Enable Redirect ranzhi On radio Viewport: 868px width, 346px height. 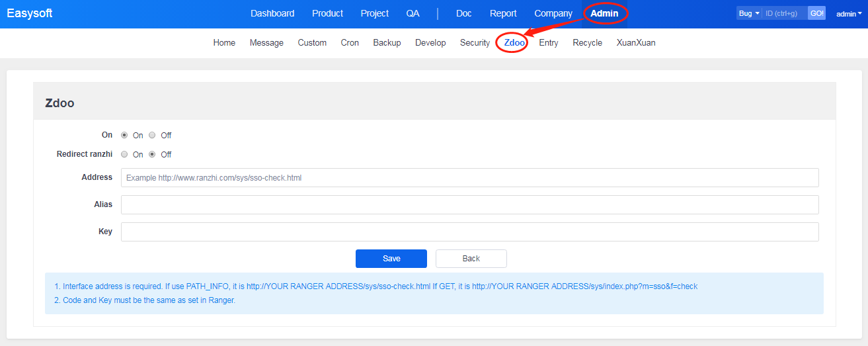coord(124,154)
